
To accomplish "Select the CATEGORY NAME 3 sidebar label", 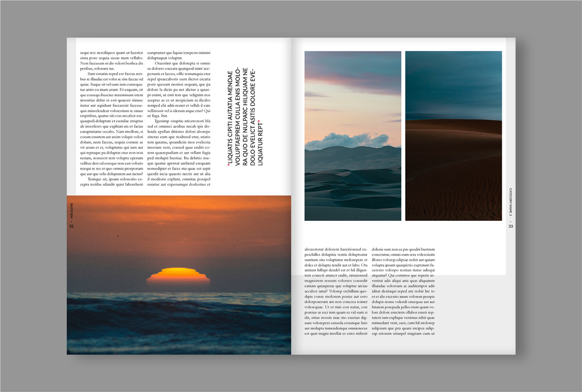I will [x=511, y=202].
